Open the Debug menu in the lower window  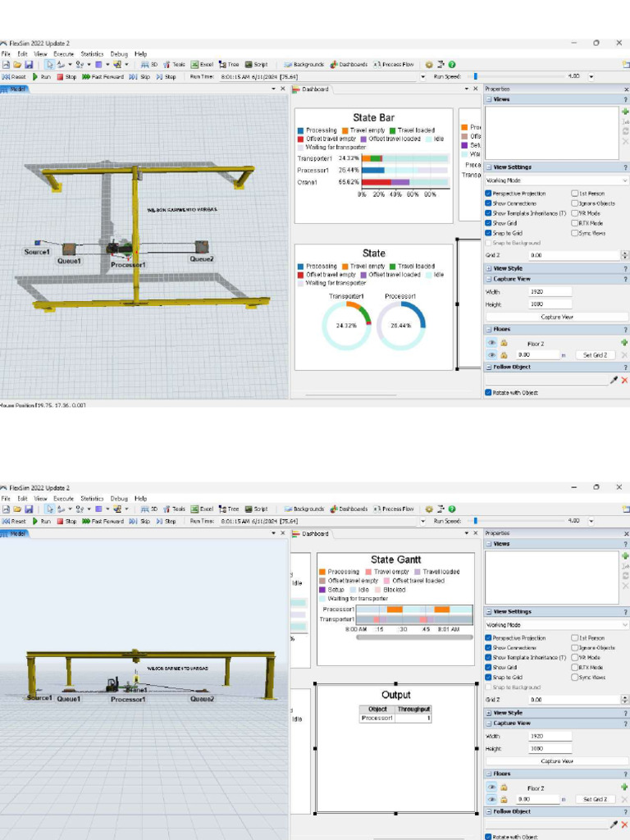click(x=119, y=498)
